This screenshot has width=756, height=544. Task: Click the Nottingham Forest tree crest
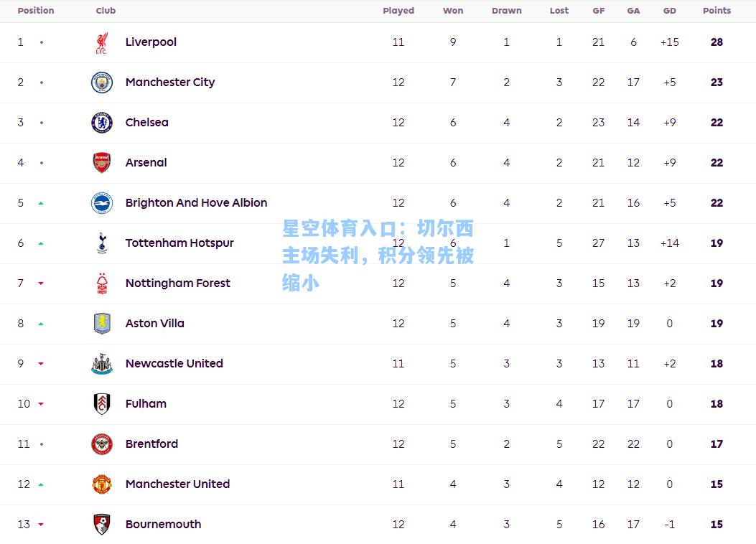click(102, 283)
